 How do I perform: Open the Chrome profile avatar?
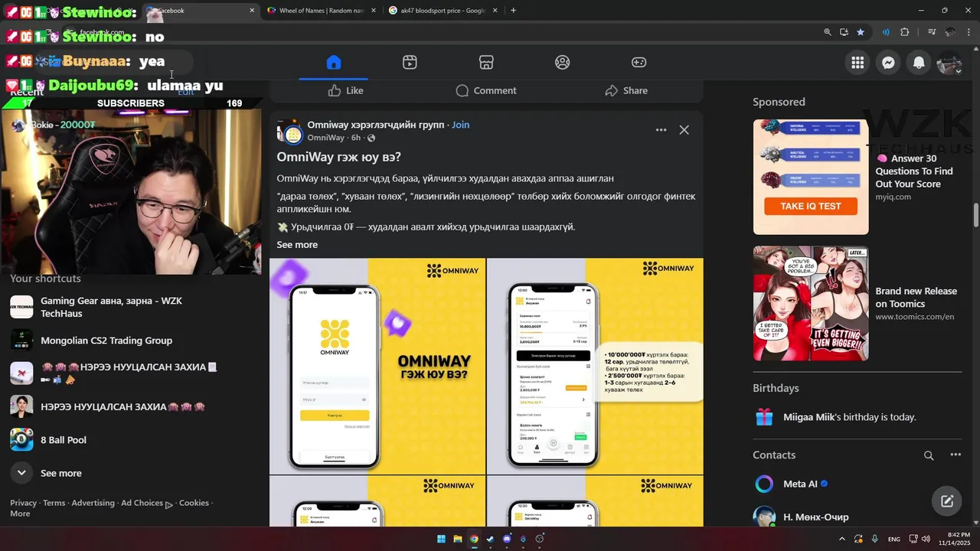point(950,32)
